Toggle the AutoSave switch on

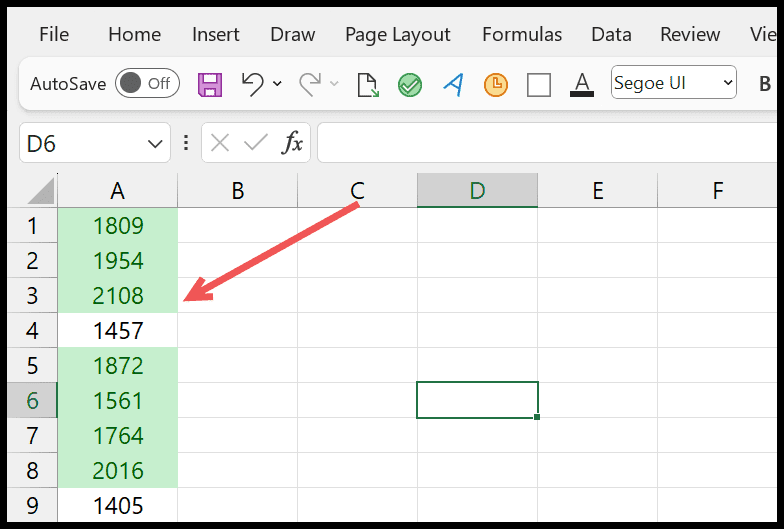(x=147, y=83)
